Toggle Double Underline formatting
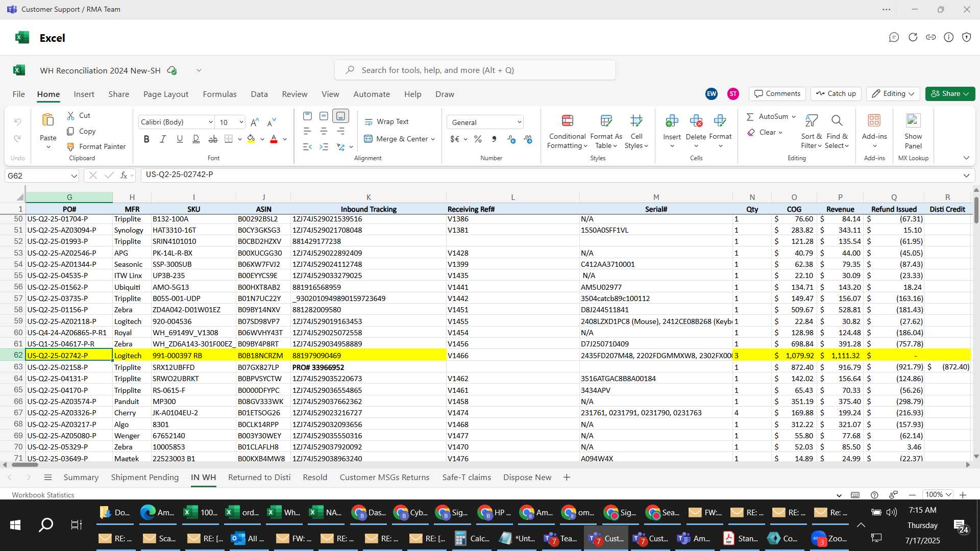This screenshot has width=980, height=551. tap(196, 139)
